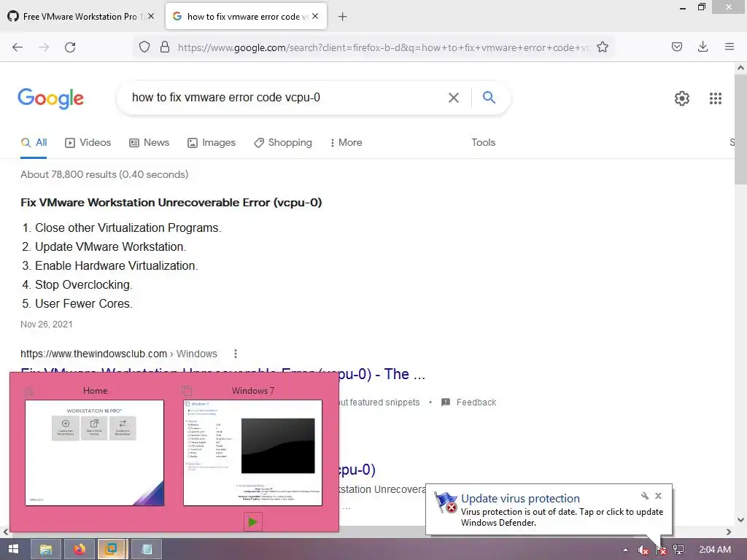Click the padlock site info icon
The height and width of the screenshot is (560, 747).
click(x=165, y=47)
